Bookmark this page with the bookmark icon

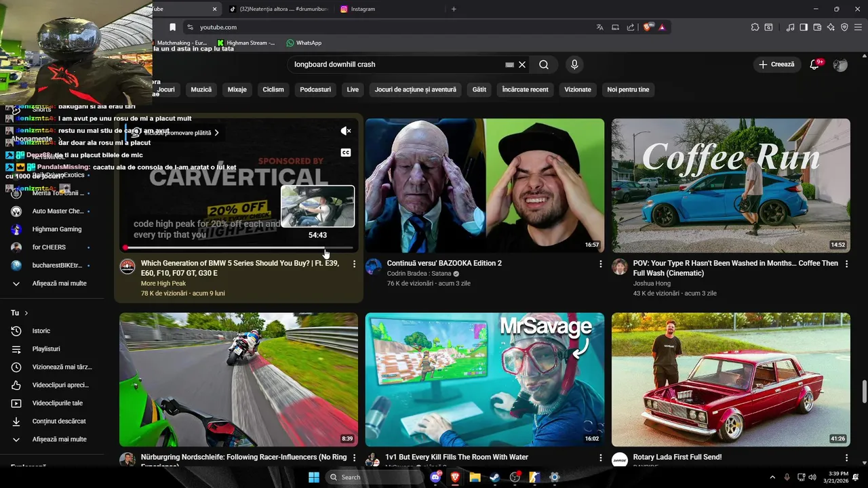coord(172,27)
